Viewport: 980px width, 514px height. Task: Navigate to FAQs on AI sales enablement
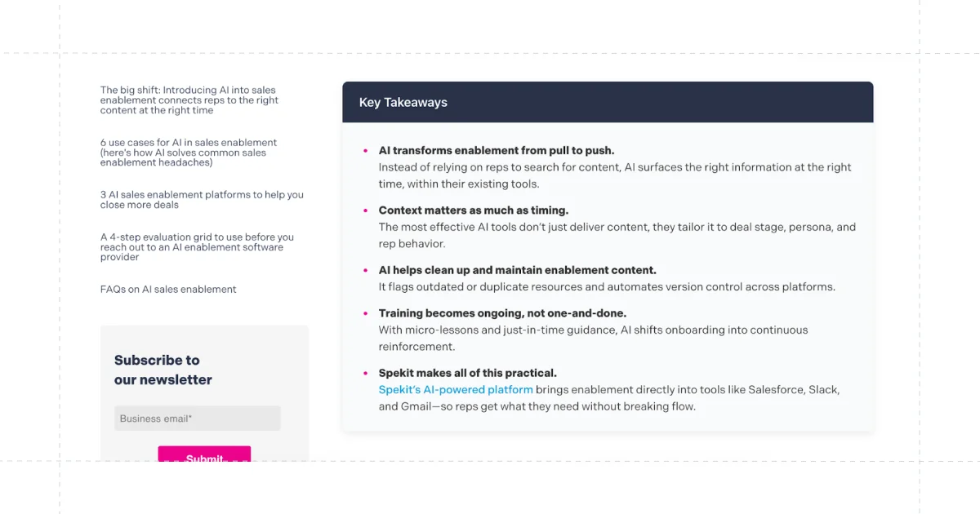[x=168, y=290]
